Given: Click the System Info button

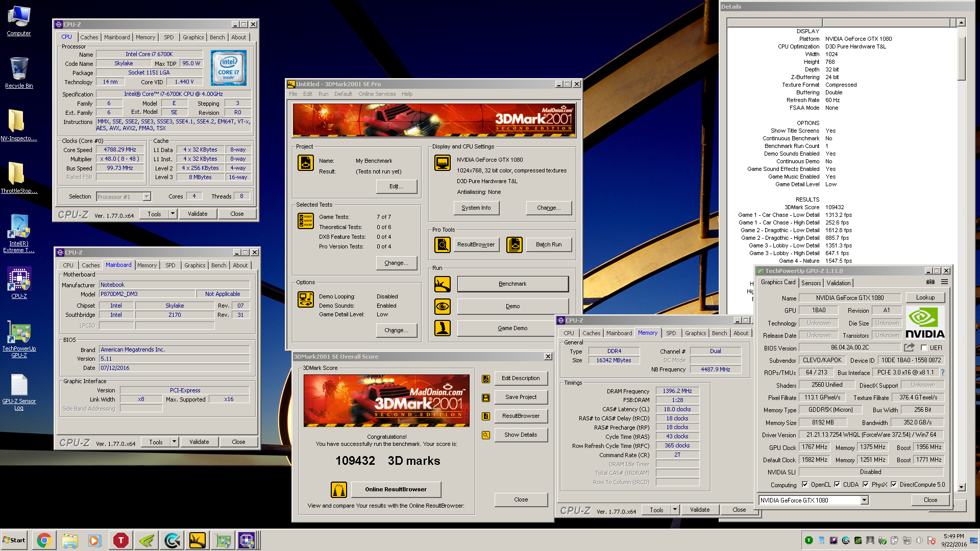Looking at the screenshot, I should pyautogui.click(x=476, y=208).
